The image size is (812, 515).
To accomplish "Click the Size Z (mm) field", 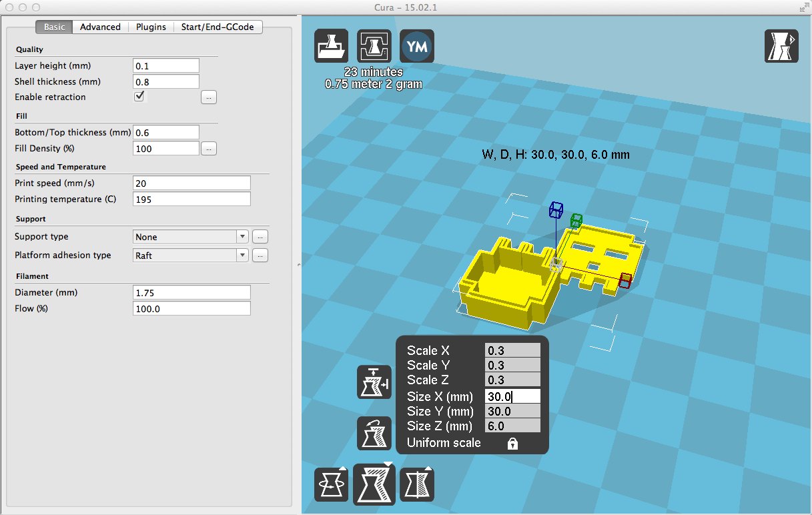I will point(512,426).
